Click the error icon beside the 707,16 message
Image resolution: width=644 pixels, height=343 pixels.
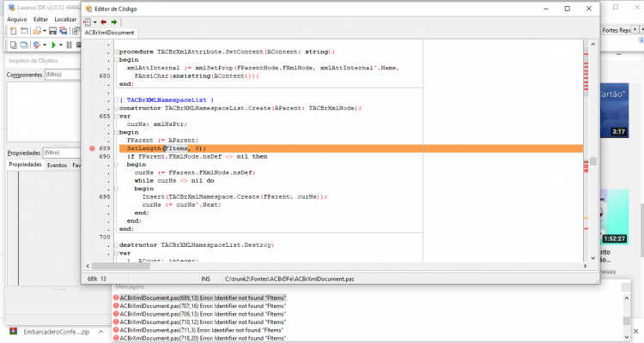(116, 306)
